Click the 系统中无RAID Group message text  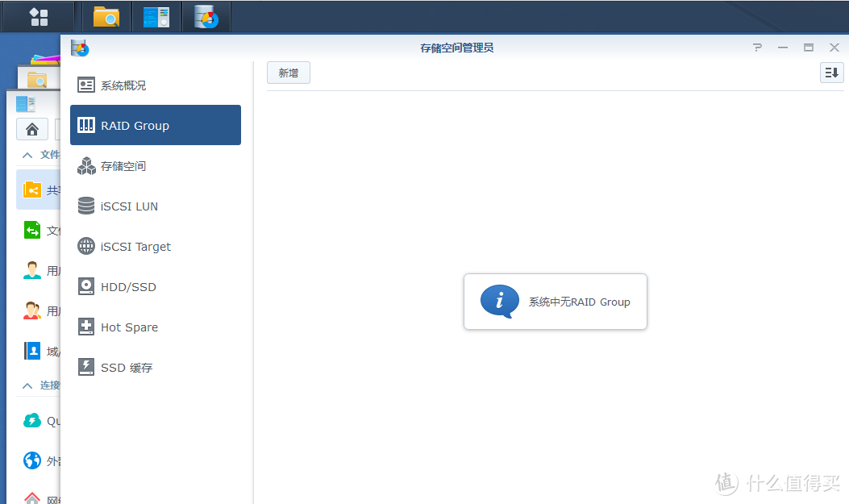pos(580,302)
